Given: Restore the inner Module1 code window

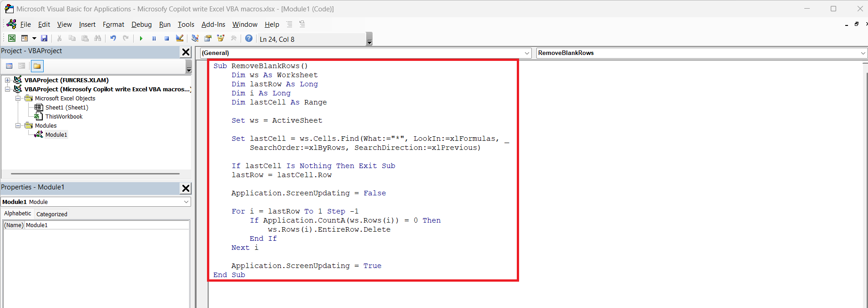Looking at the screenshot, I should (x=857, y=24).
